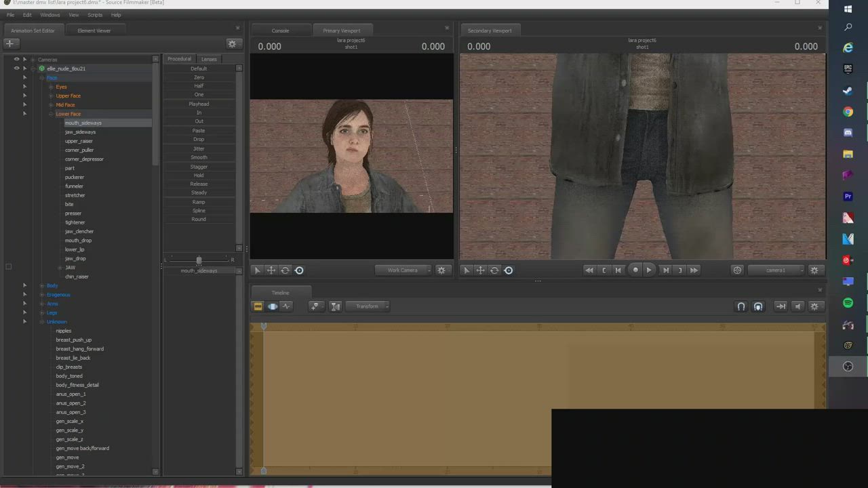Image resolution: width=868 pixels, height=488 pixels.
Task: Collapse the Lower Face group
Action: coord(51,114)
